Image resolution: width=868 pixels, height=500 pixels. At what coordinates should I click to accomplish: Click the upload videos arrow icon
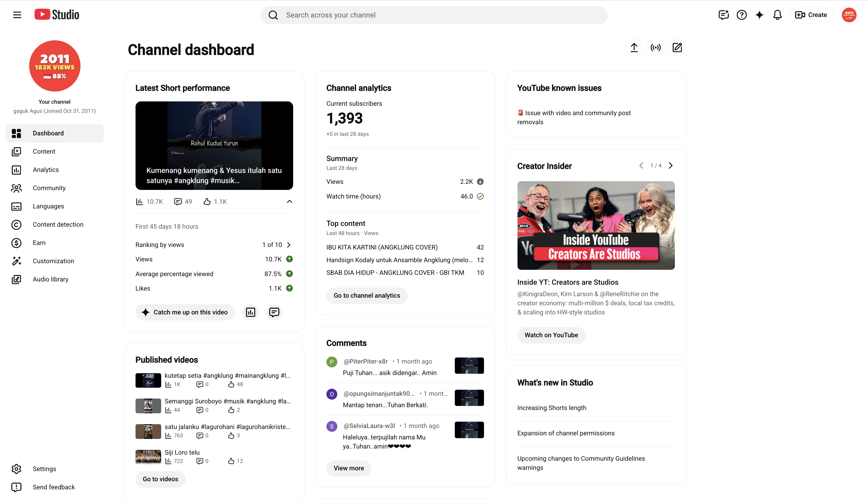tap(634, 47)
